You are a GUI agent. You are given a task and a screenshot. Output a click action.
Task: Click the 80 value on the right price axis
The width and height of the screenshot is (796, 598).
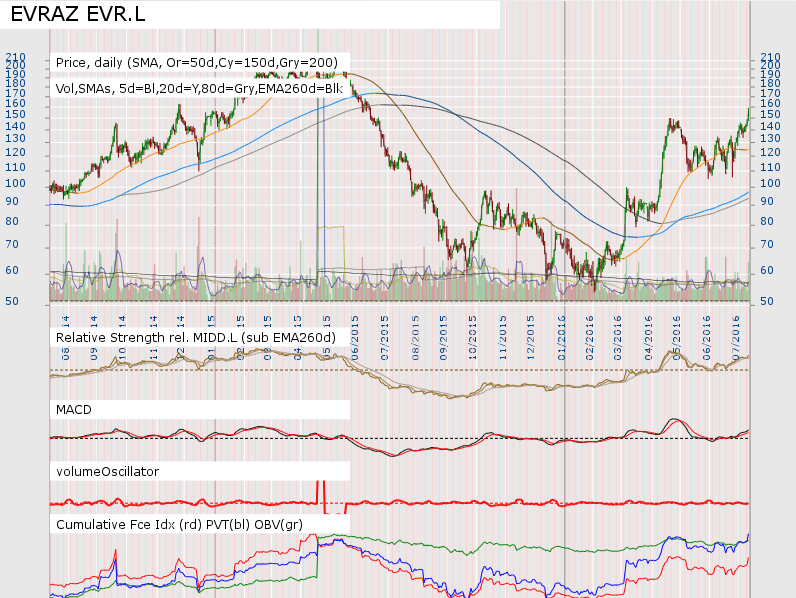[767, 222]
